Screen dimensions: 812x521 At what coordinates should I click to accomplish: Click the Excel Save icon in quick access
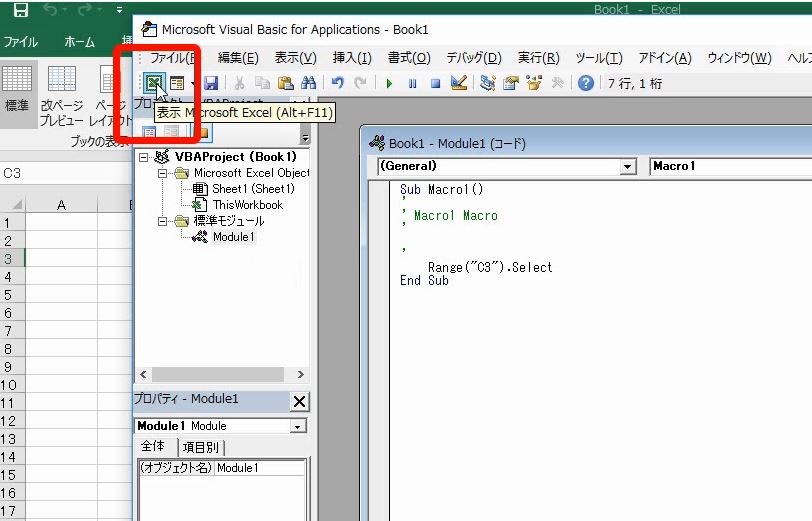coord(21,9)
